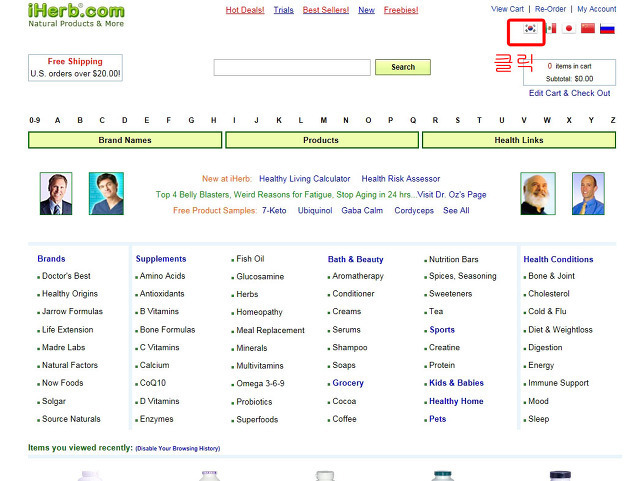The height and width of the screenshot is (481, 640).
Task: Select the 0-9 alphabet index
Action: click(35, 120)
